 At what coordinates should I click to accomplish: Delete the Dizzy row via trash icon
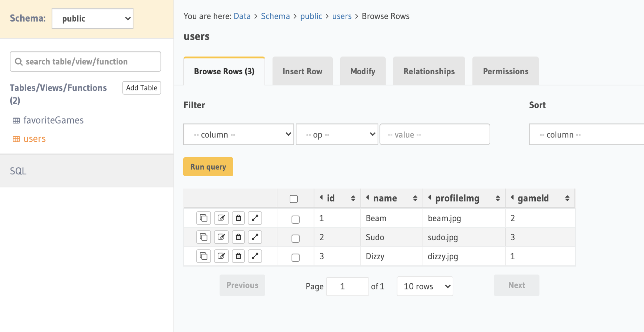(x=238, y=256)
